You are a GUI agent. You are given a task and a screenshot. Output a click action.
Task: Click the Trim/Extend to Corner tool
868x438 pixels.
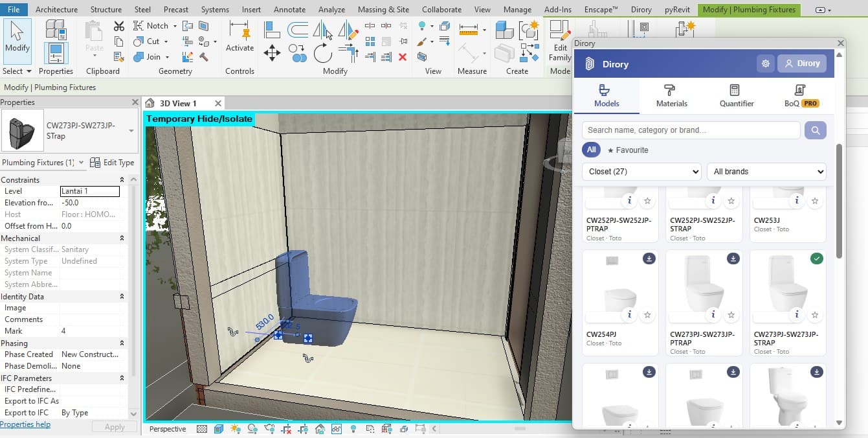point(348,53)
